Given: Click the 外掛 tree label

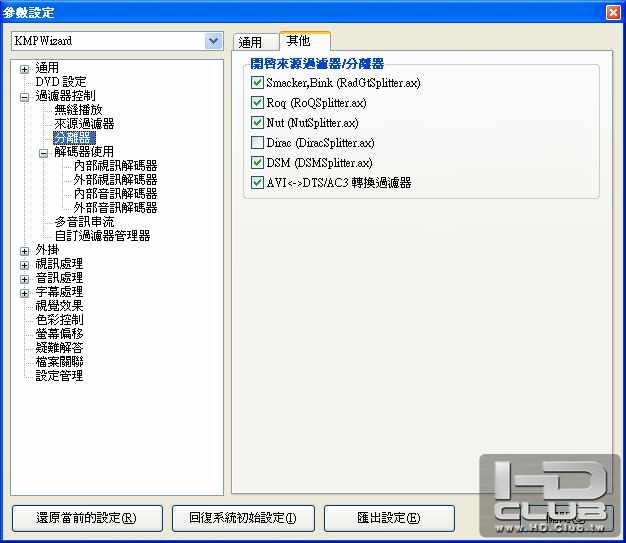Looking at the screenshot, I should pos(47,250).
